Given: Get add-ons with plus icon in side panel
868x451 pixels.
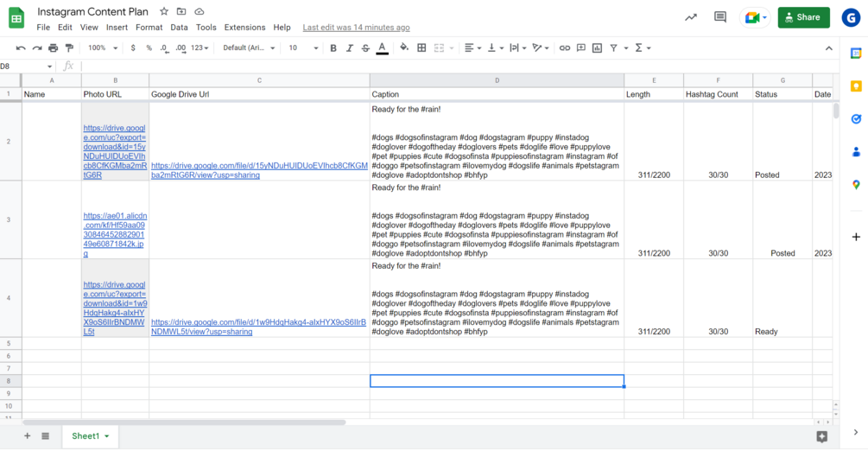Looking at the screenshot, I should [x=856, y=237].
